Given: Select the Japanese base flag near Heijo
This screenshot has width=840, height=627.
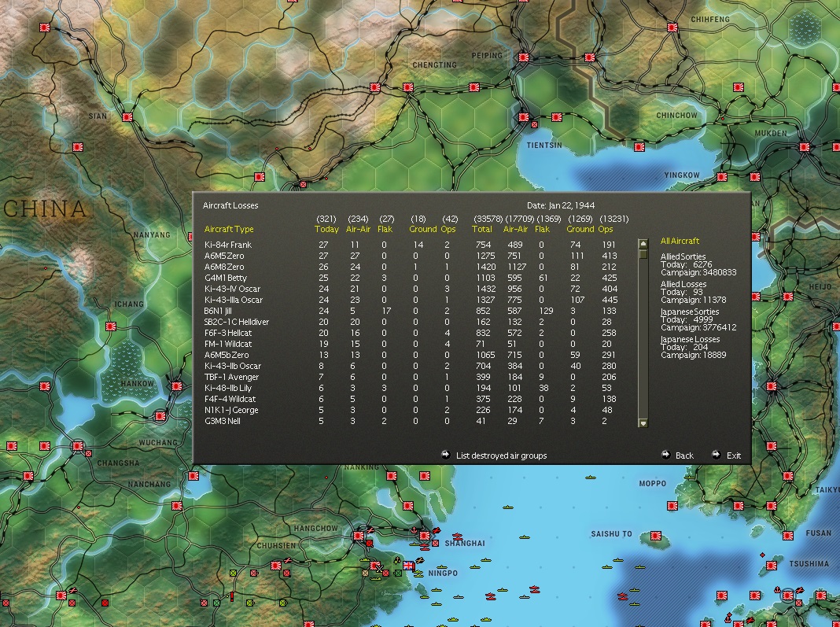Looking at the screenshot, I should (788, 296).
